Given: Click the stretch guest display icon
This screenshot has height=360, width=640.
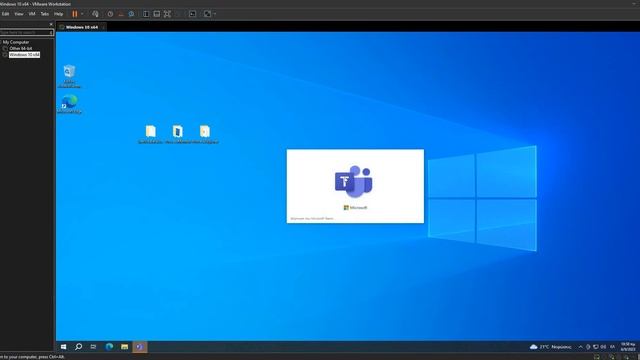Looking at the screenshot, I should tap(207, 14).
